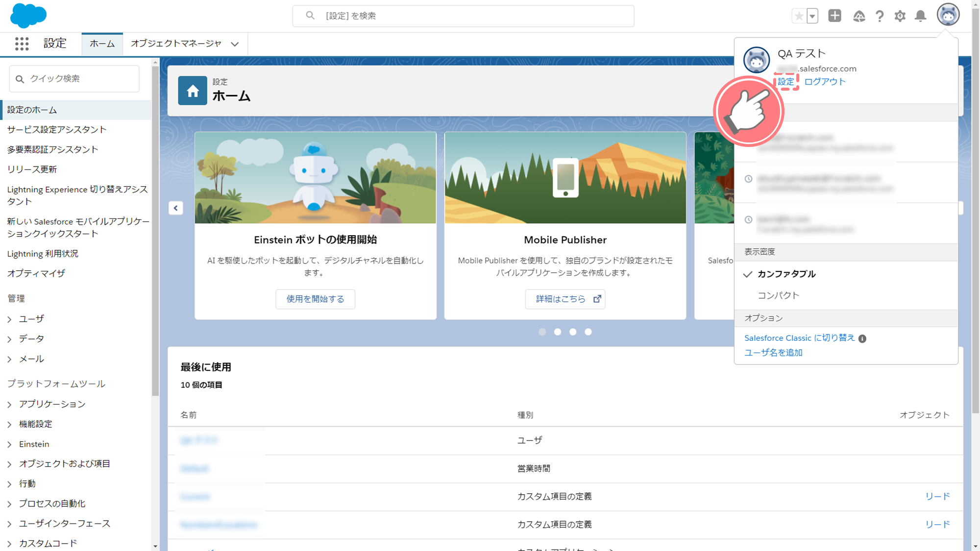Screen dimensions: 980x551
Task: Expand the ユーザインターフェース node
Action: [10, 524]
